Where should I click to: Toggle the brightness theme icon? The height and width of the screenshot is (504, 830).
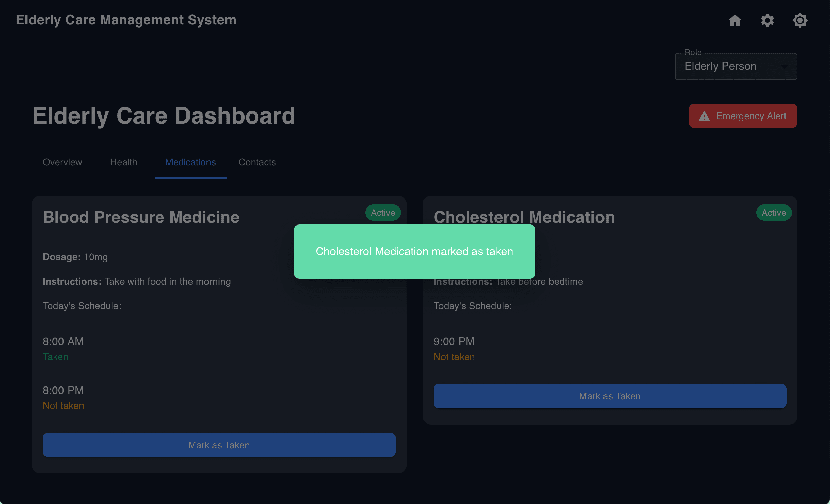pyautogui.click(x=800, y=20)
